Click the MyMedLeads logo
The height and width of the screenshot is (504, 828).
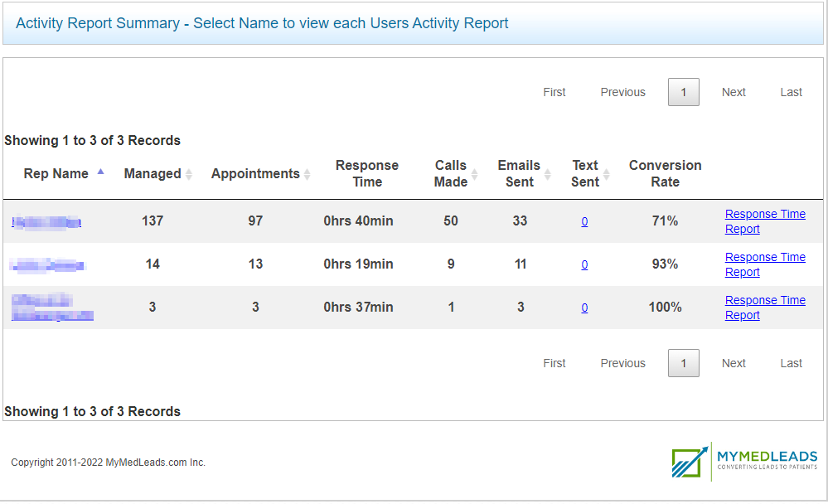(744, 462)
